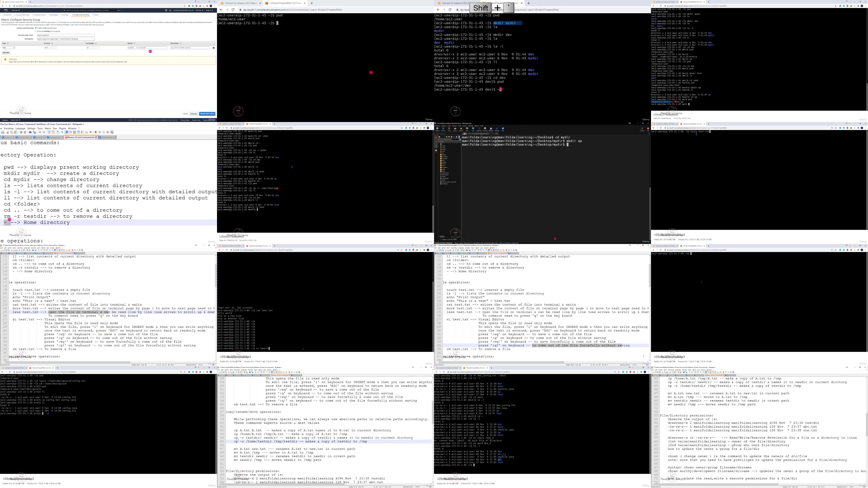Click the info icon beside Port Range
Image resolution: width=868 pixels, height=488 pixels.
click(x=96, y=43)
